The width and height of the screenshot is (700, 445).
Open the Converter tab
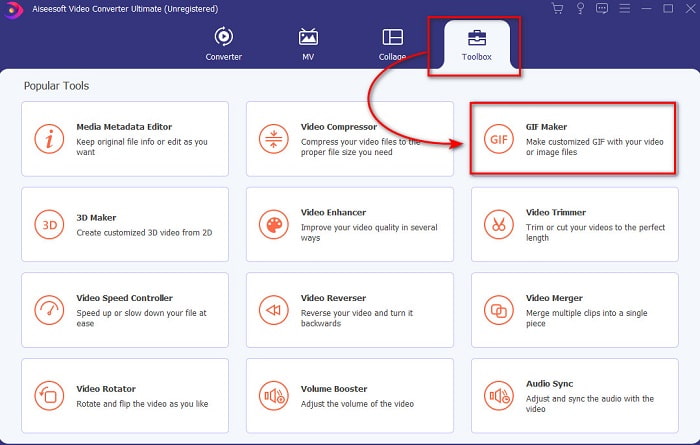(224, 44)
